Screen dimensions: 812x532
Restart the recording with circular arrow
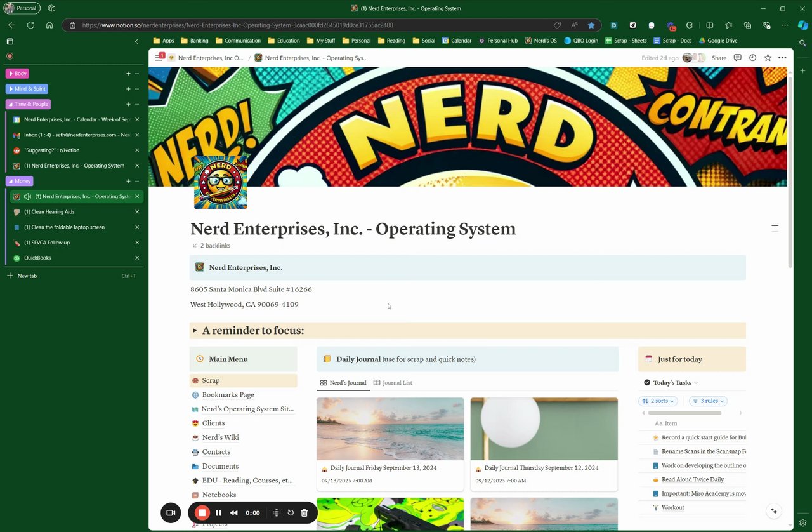tap(291, 512)
